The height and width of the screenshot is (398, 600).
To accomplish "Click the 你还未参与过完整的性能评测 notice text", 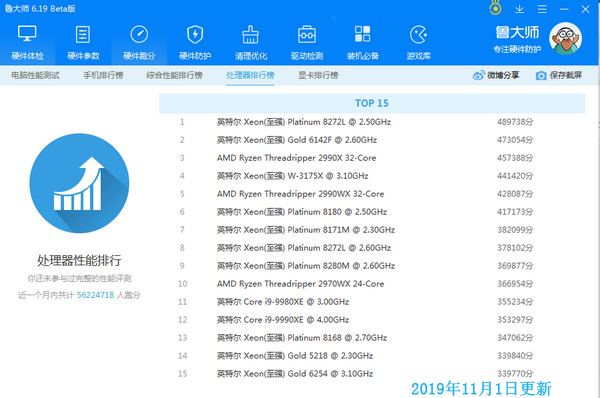I will point(79,278).
